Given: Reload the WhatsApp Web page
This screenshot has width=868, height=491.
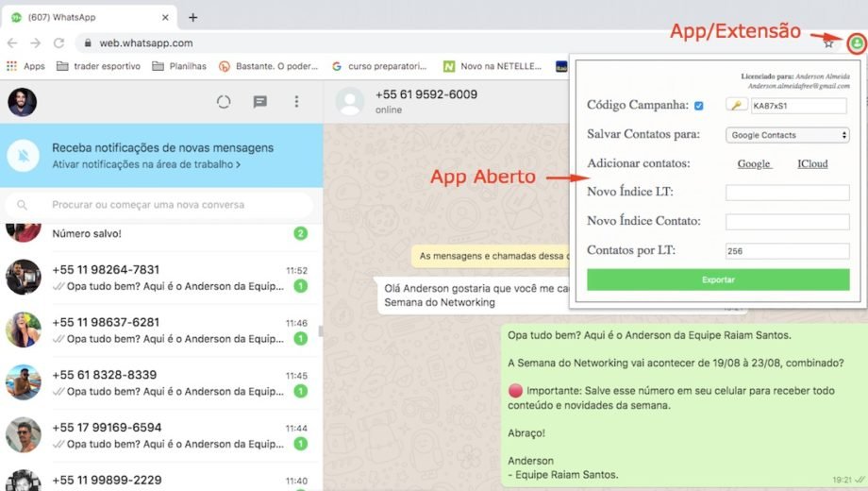Looking at the screenshot, I should (x=58, y=42).
